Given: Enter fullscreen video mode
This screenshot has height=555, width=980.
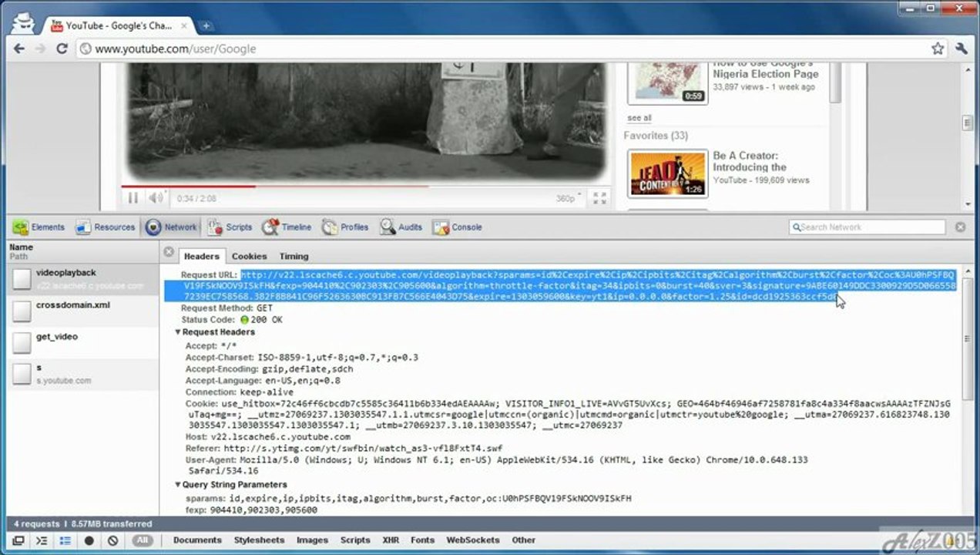Looking at the screenshot, I should (599, 198).
